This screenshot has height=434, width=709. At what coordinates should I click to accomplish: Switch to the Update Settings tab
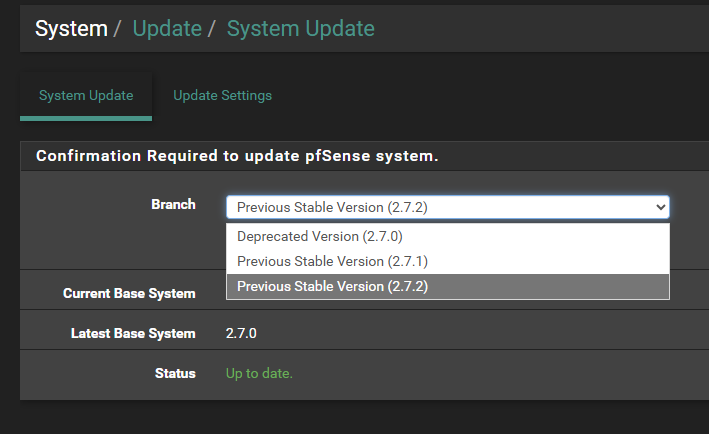pos(222,95)
